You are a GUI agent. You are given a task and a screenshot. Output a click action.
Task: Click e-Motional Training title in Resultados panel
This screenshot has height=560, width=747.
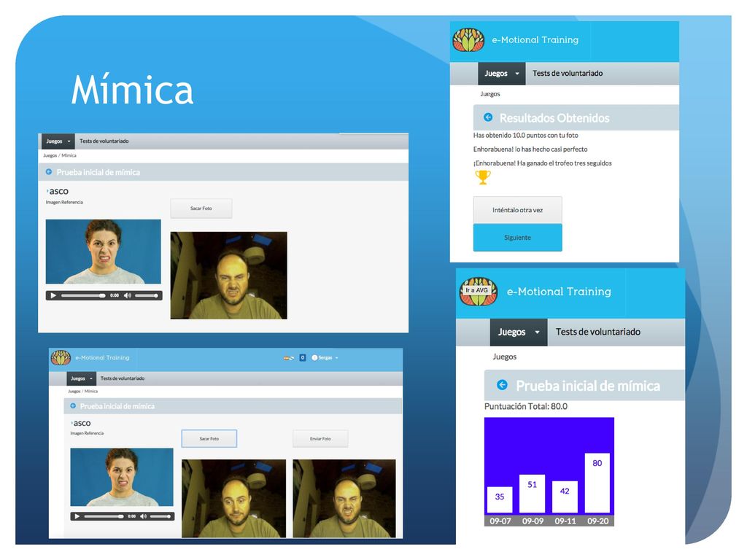tap(535, 40)
